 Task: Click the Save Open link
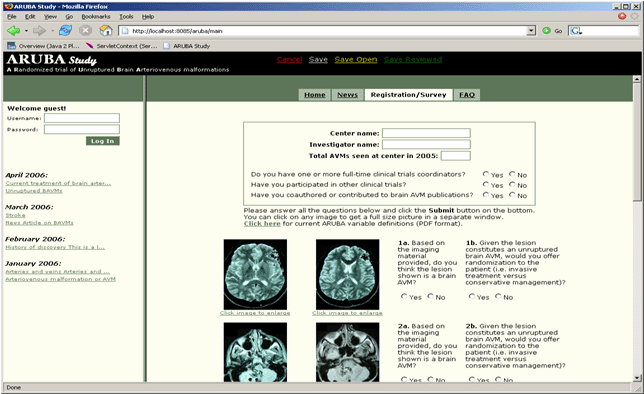tap(356, 60)
